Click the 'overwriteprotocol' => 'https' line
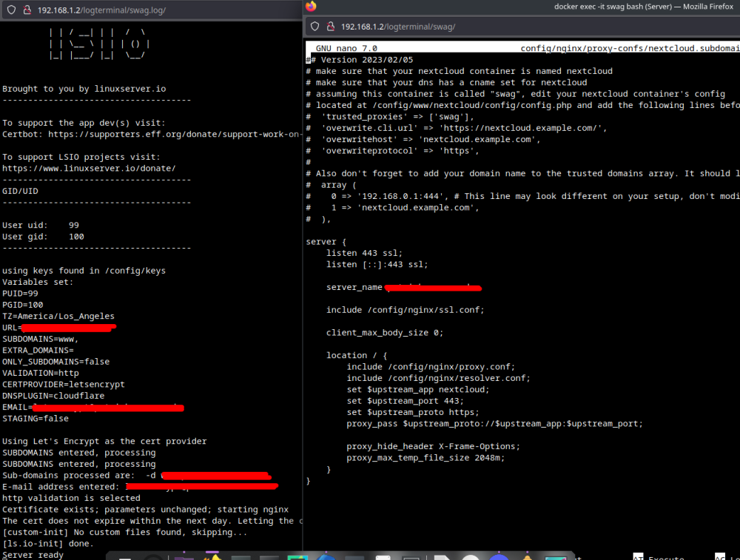 pyautogui.click(x=393, y=150)
